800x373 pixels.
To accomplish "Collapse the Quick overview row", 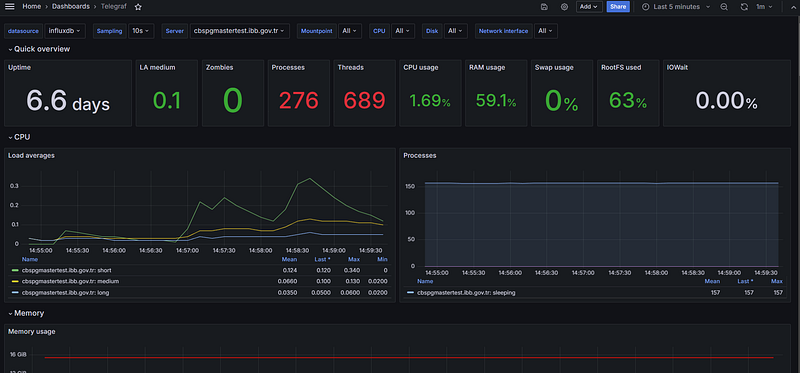I will pos(39,49).
